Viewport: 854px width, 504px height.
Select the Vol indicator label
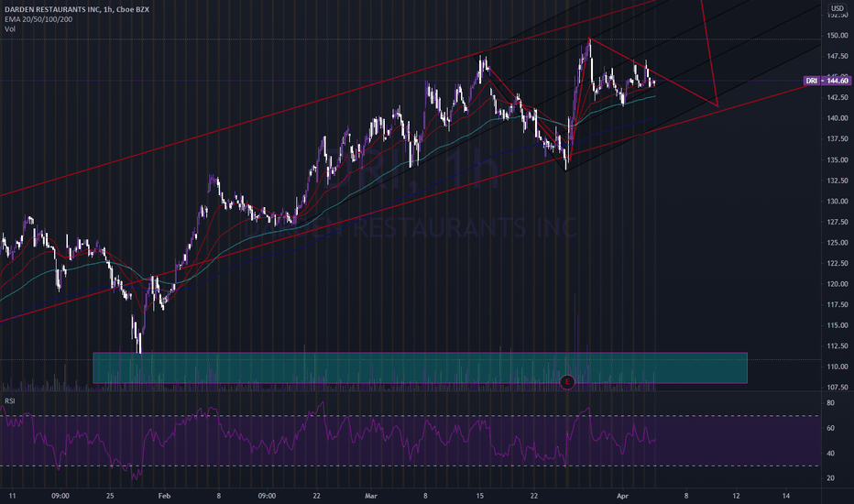10,29
